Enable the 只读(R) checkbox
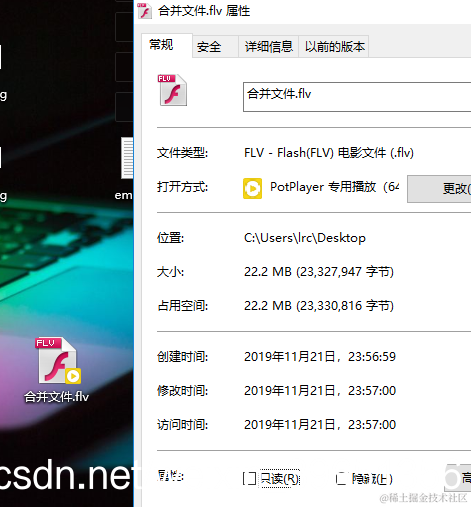The width and height of the screenshot is (471, 507). point(249,479)
